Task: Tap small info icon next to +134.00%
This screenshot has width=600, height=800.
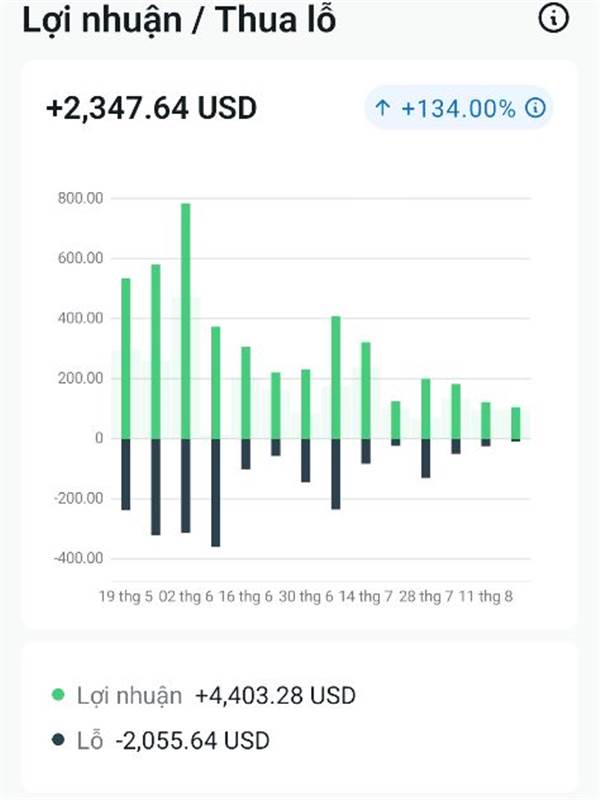Action: click(535, 108)
